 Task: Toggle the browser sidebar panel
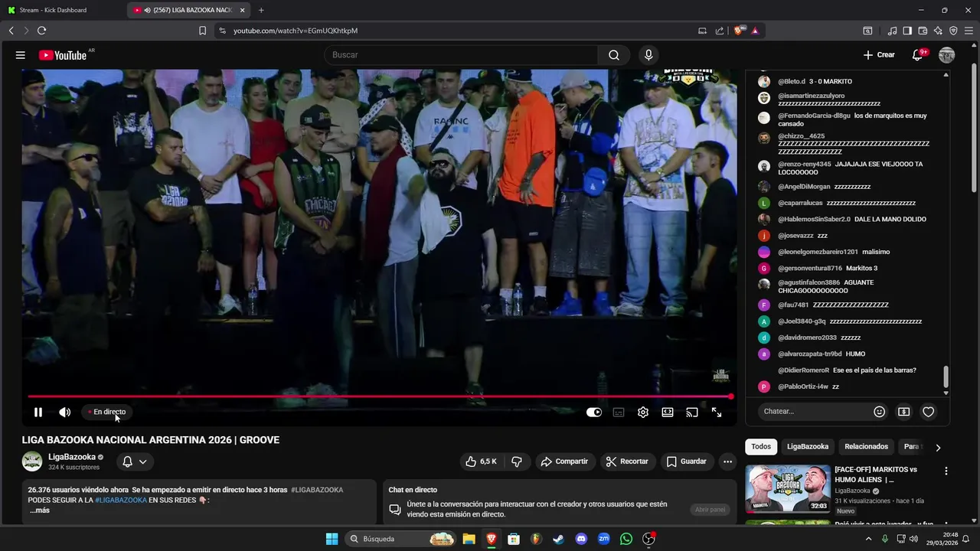pyautogui.click(x=907, y=31)
